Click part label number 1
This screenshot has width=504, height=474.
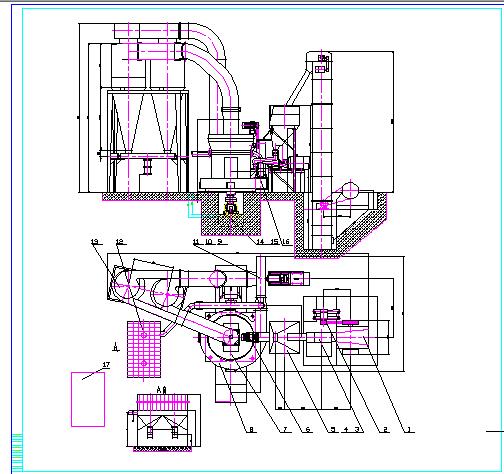coord(409,430)
